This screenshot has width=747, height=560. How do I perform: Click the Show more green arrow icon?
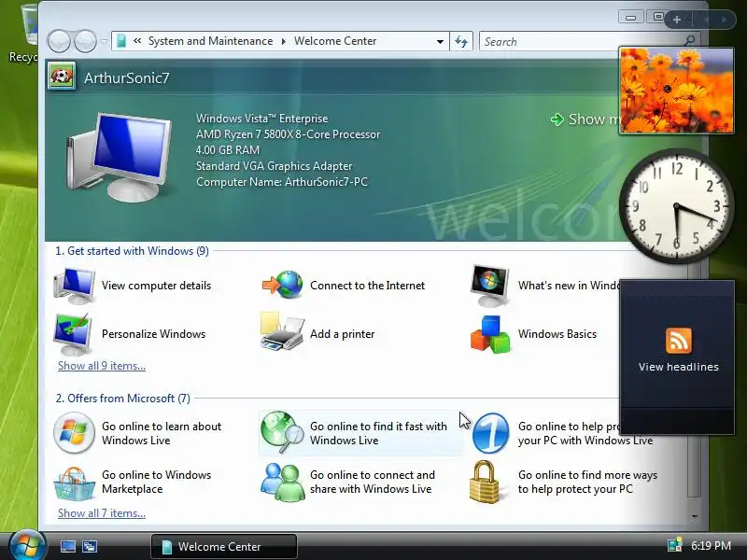pyautogui.click(x=557, y=119)
